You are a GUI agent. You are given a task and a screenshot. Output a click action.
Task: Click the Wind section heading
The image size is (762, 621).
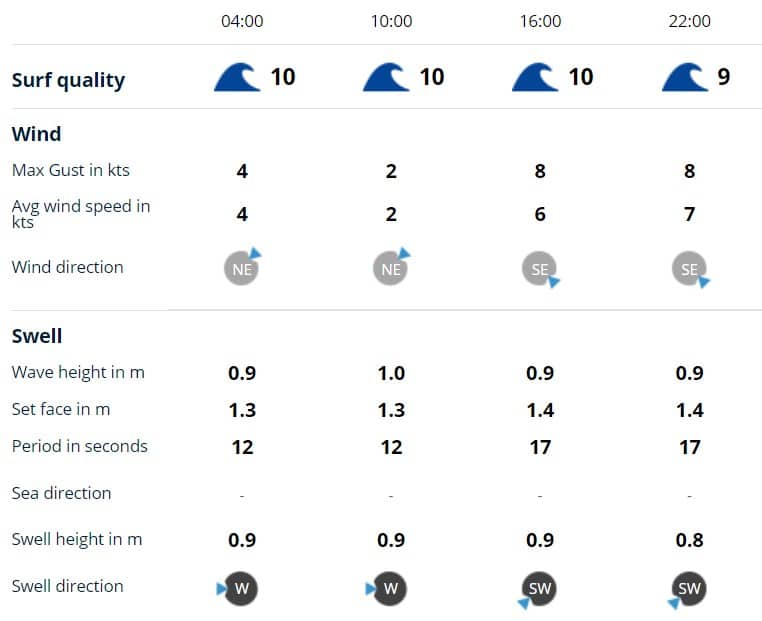[36, 134]
